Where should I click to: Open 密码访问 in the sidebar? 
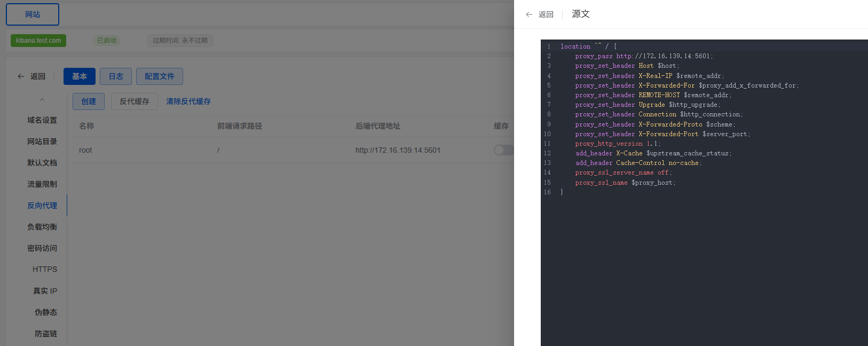42,248
